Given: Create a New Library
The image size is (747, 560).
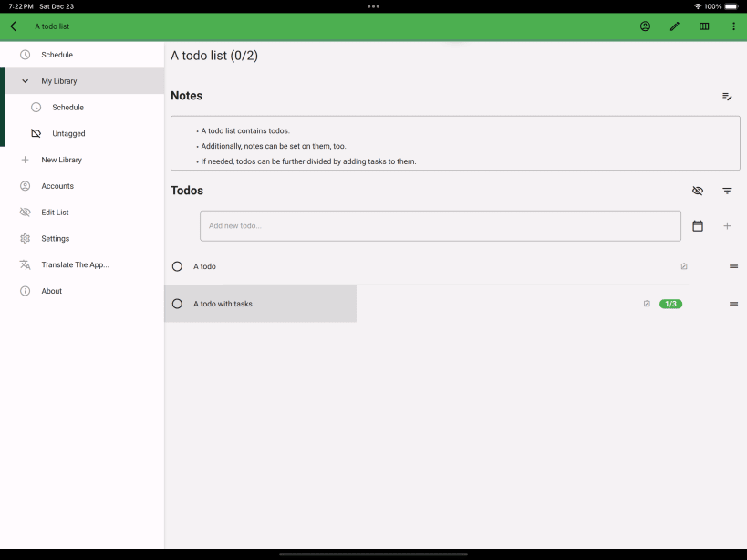Looking at the screenshot, I should (82, 160).
